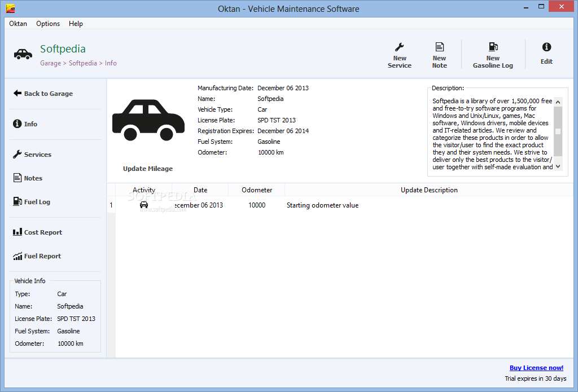Image resolution: width=578 pixels, height=392 pixels.
Task: Click the Oktan app icon in title bar
Action: tap(10, 8)
